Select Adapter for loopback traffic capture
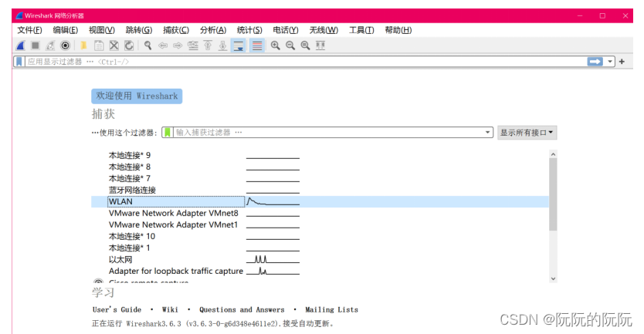 [x=176, y=271]
